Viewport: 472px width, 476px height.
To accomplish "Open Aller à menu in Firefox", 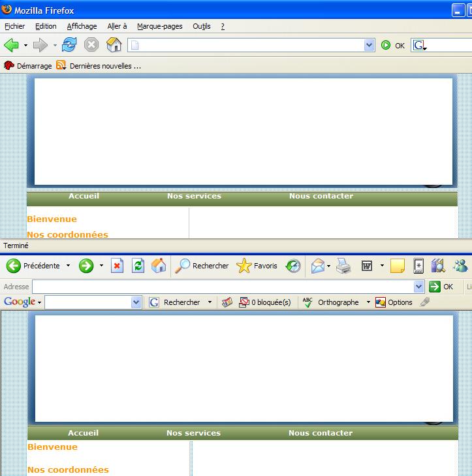I will [x=117, y=26].
